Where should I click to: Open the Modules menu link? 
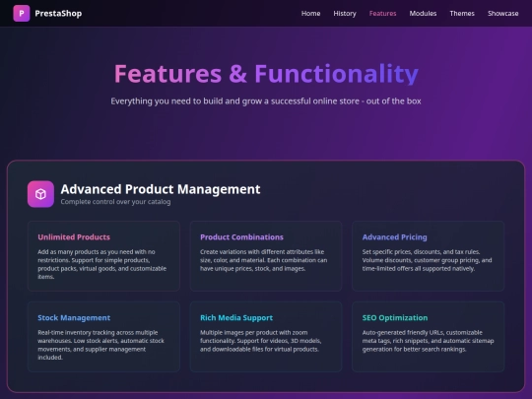(423, 13)
